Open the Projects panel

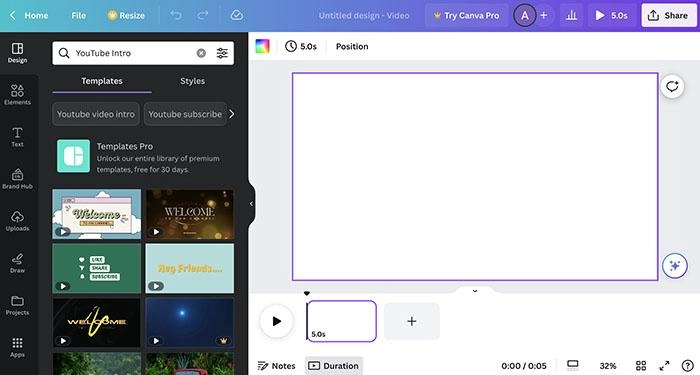(17, 305)
